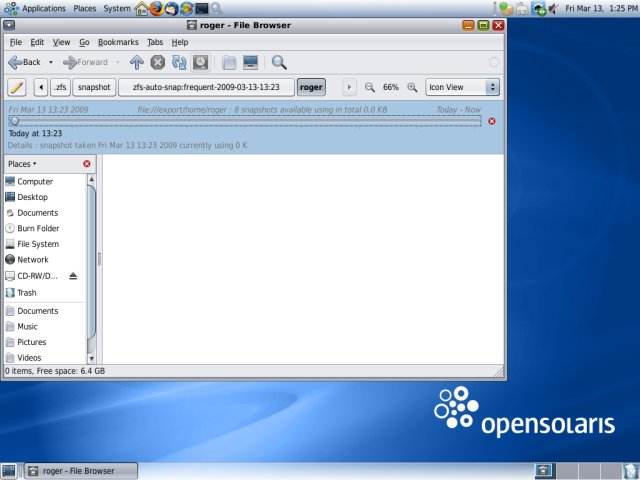Open the Edit menu

[37, 42]
